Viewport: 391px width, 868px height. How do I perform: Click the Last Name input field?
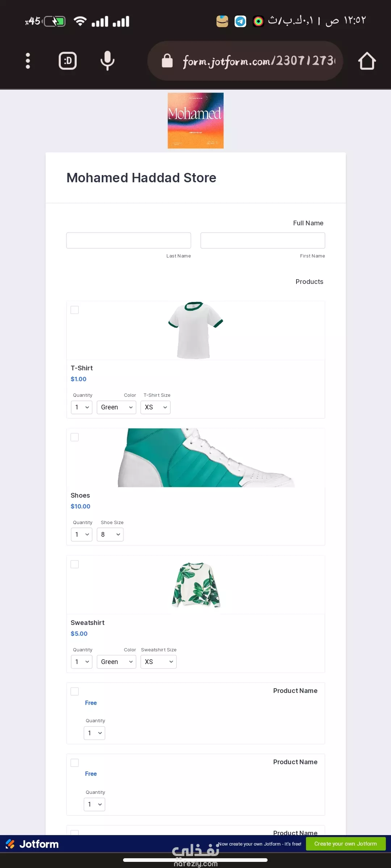click(x=129, y=241)
